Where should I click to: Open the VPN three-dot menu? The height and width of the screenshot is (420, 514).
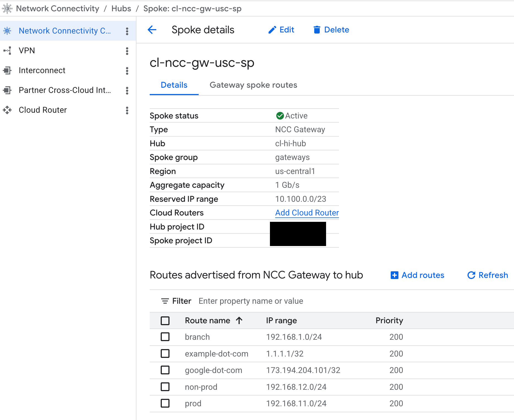(127, 51)
